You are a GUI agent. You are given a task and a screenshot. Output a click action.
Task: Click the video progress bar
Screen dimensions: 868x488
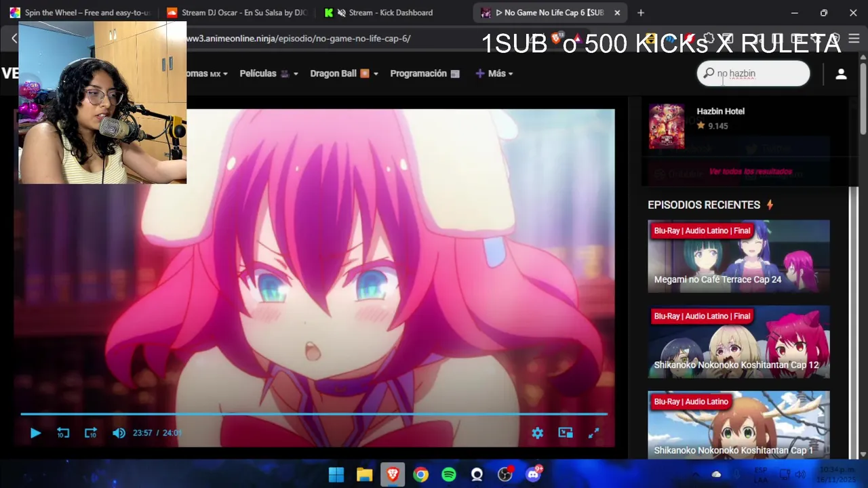314,413
